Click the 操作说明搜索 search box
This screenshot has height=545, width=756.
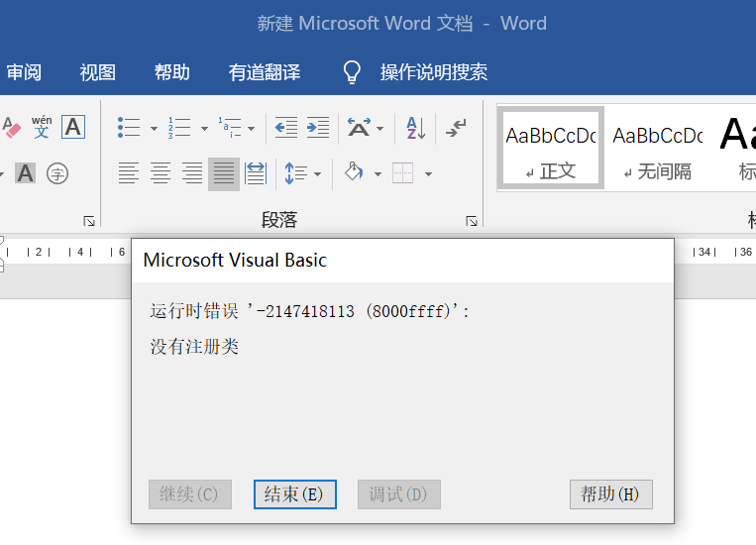[433, 72]
